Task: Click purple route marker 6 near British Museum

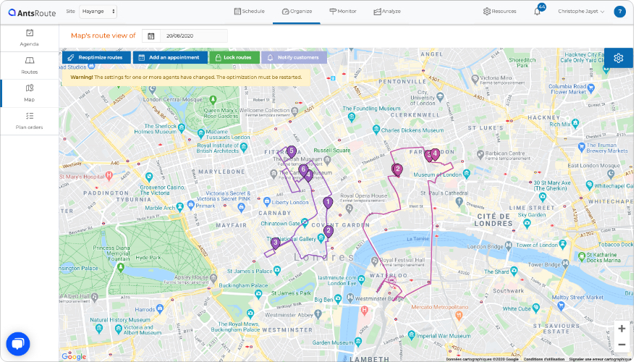Action: 303,170
